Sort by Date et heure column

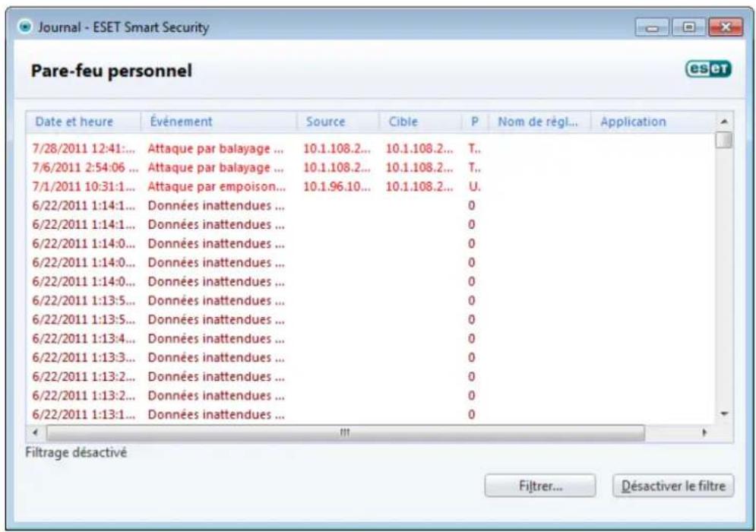click(83, 122)
